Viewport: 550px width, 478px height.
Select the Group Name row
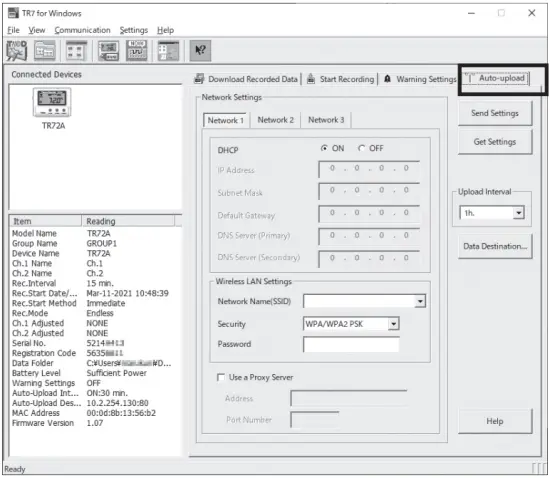[95, 243]
